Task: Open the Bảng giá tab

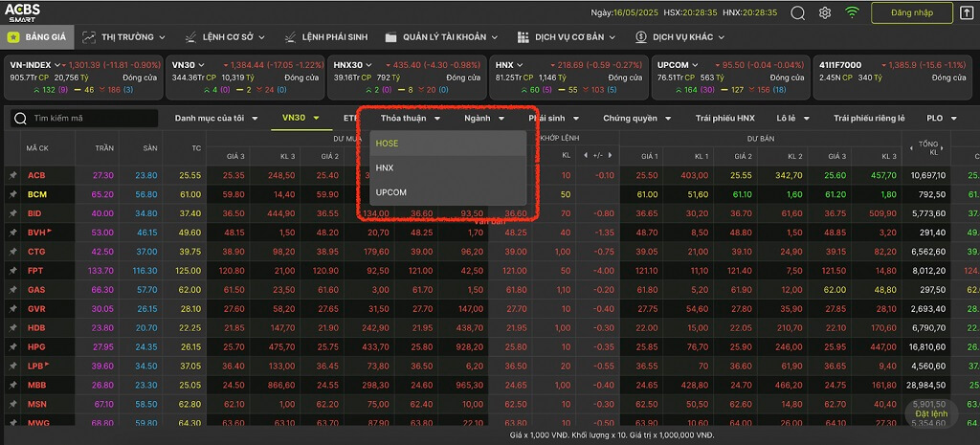Action: pyautogui.click(x=37, y=37)
